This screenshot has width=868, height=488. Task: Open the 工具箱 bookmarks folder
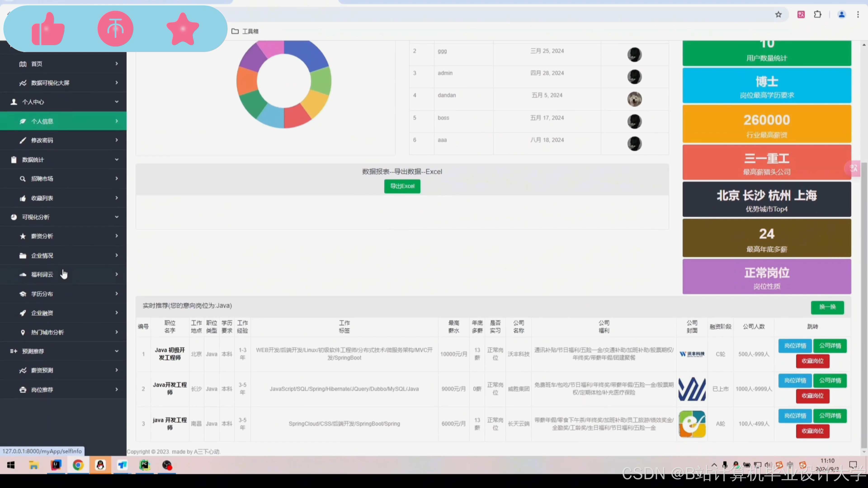tap(245, 31)
